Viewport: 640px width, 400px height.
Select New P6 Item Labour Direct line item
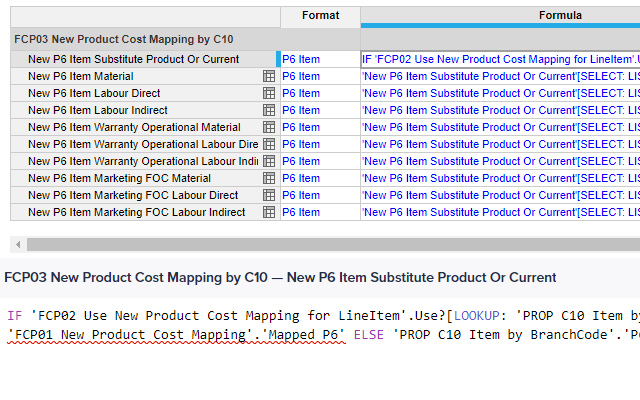[x=145, y=93]
